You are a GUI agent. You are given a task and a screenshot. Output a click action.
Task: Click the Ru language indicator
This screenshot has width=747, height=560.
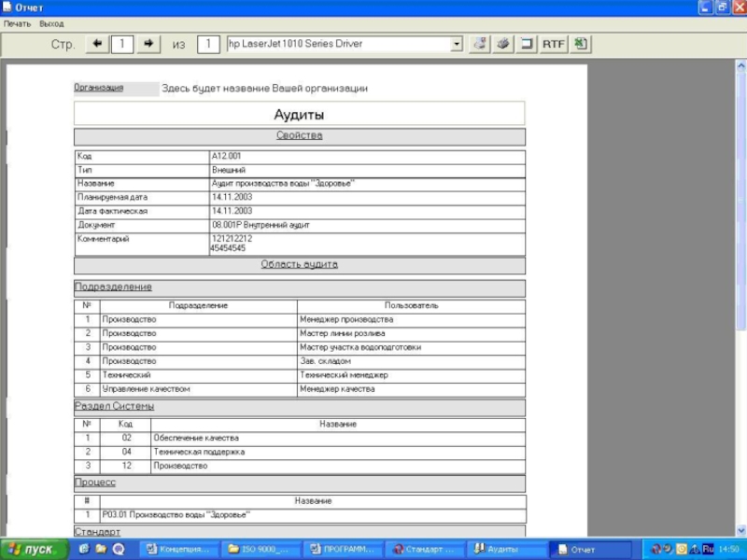(708, 550)
